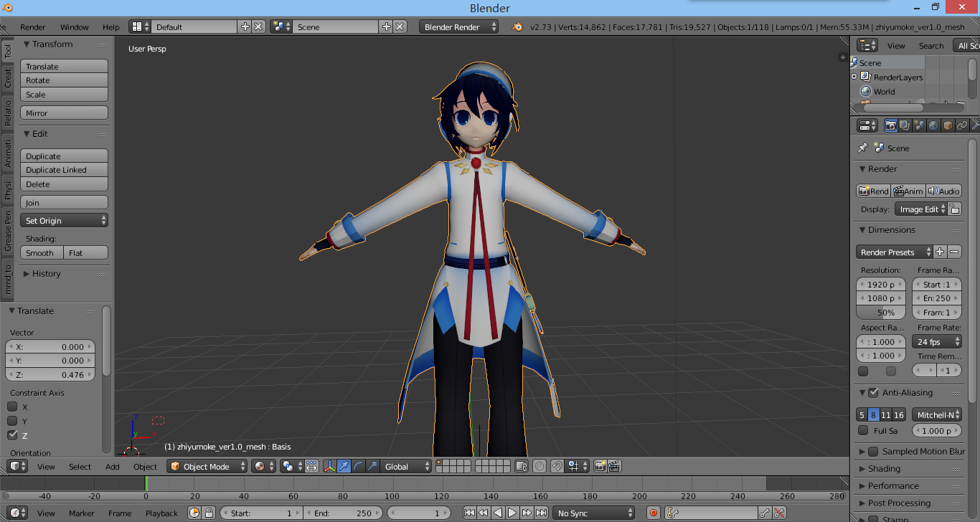Open the Render menu in top bar
980x522 pixels.
32,27
